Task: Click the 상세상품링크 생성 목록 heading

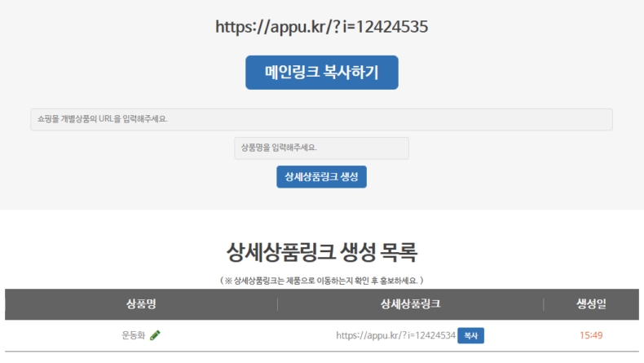Action: tap(321, 252)
